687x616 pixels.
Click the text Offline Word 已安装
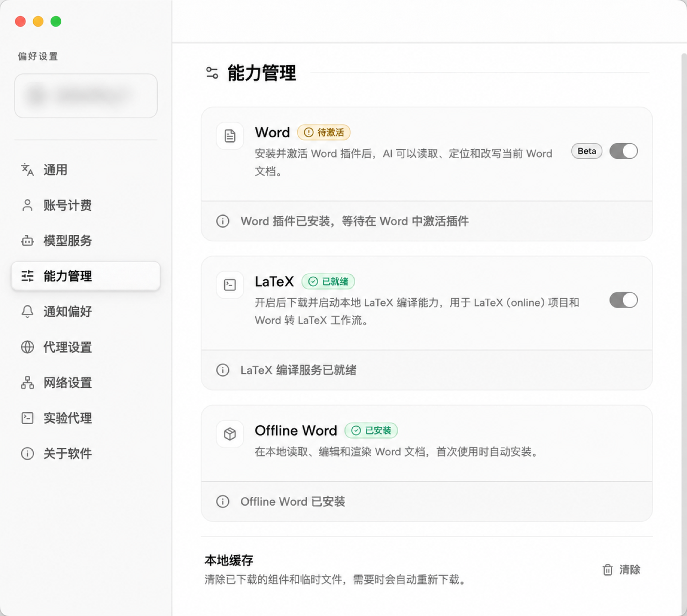(x=293, y=501)
